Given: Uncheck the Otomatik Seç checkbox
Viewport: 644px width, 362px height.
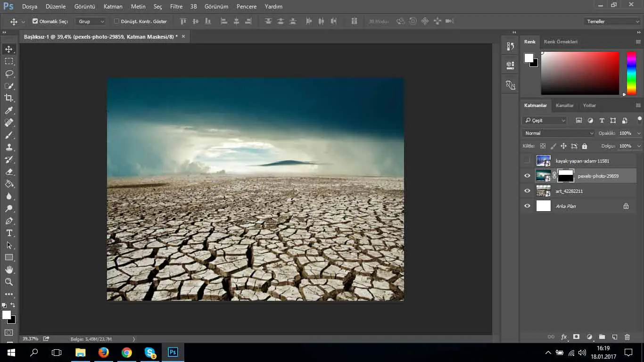Looking at the screenshot, I should point(35,21).
